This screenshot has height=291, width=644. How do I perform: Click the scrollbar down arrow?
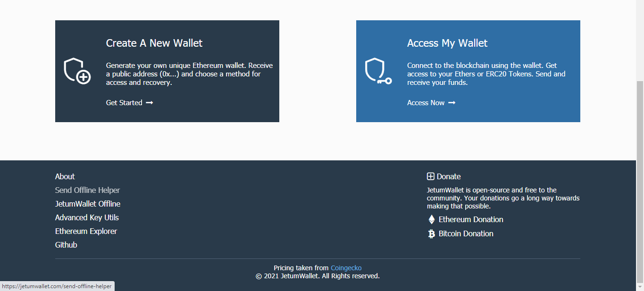tap(640, 287)
